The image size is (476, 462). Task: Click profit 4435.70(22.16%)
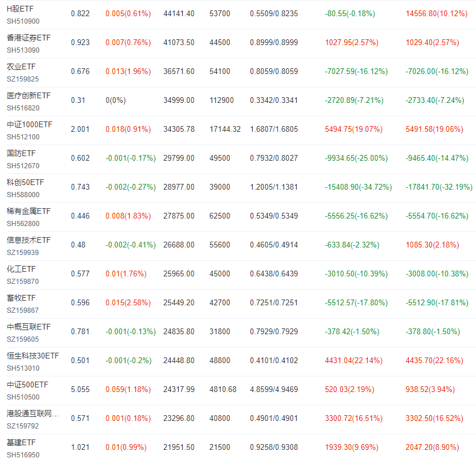(x=434, y=360)
